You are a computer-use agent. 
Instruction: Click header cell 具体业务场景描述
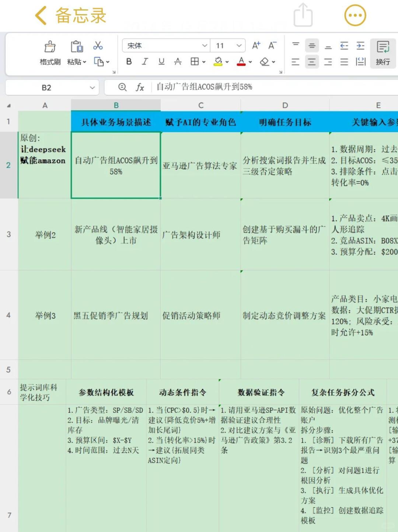click(x=116, y=122)
